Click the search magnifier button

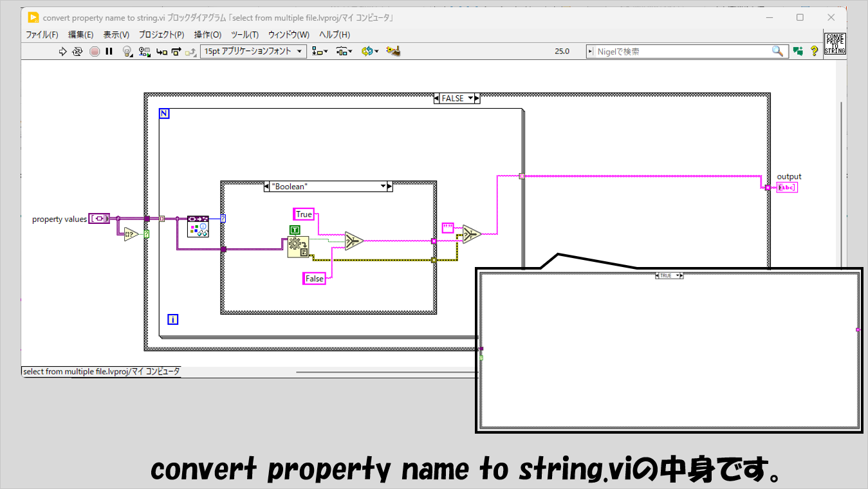(x=778, y=51)
